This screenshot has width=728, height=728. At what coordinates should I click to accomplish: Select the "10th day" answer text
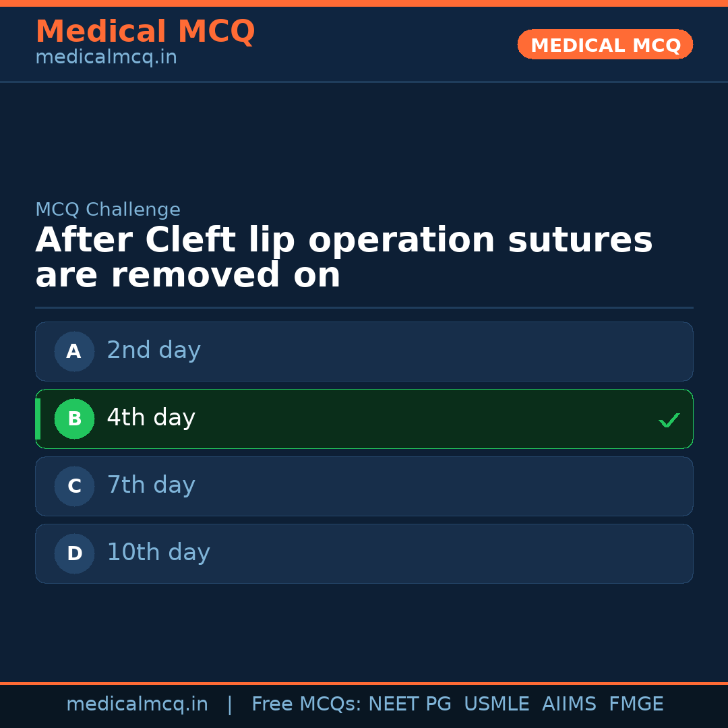click(x=158, y=553)
